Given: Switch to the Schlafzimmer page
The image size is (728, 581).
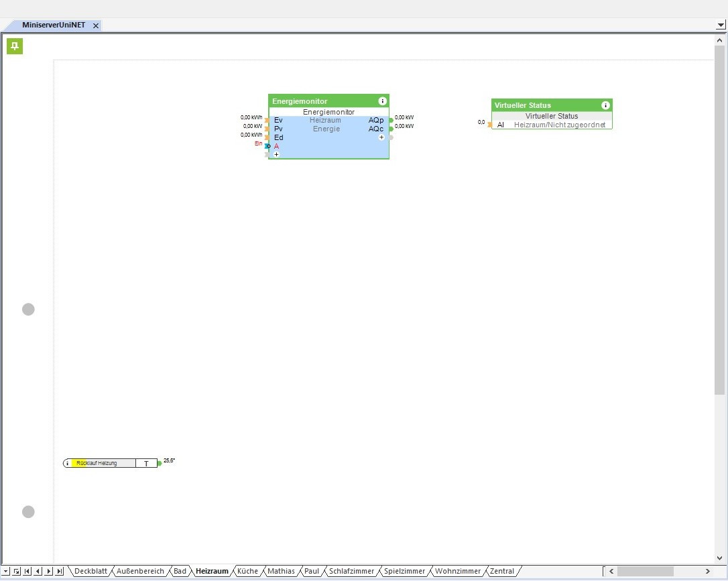Looking at the screenshot, I should (351, 571).
